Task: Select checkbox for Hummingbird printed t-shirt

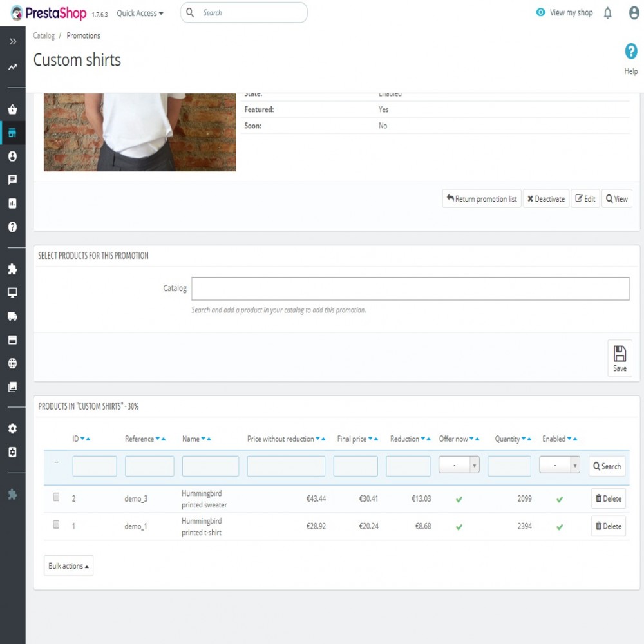Action: [x=56, y=525]
